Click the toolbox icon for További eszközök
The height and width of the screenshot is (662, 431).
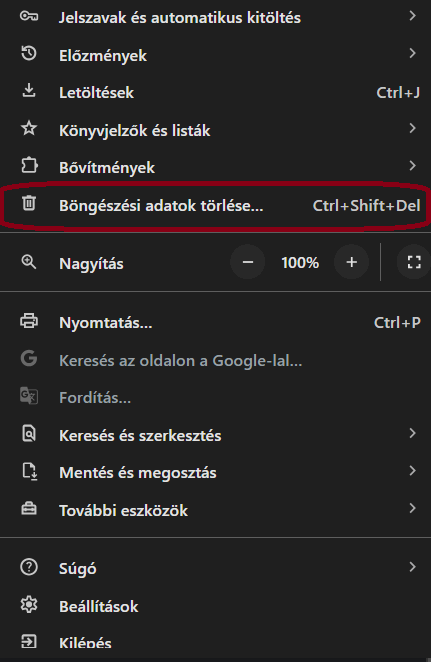point(29,509)
